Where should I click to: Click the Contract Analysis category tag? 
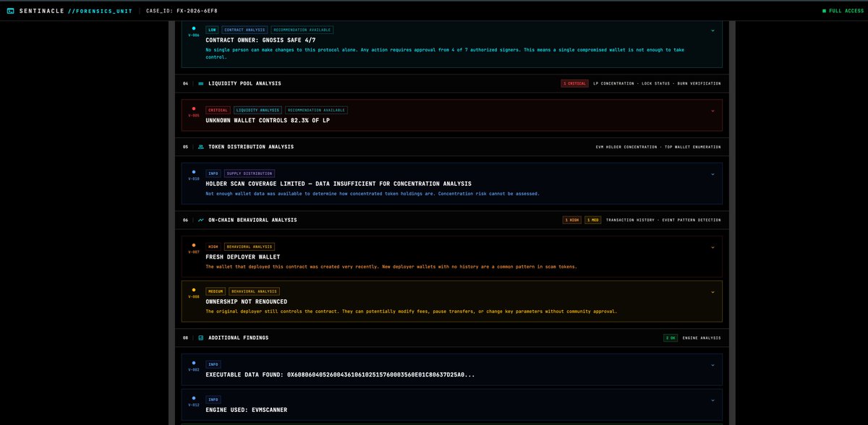coord(244,30)
